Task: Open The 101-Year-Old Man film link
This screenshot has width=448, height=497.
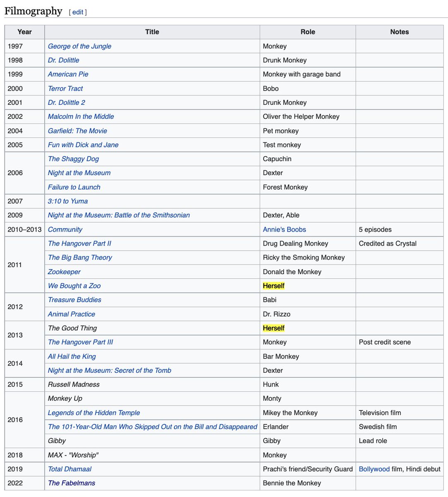Action: pos(152,427)
